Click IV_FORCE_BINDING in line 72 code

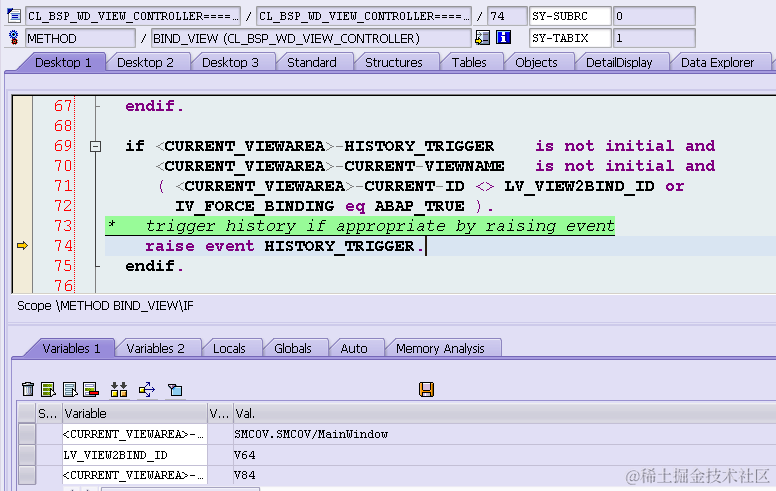pos(254,206)
